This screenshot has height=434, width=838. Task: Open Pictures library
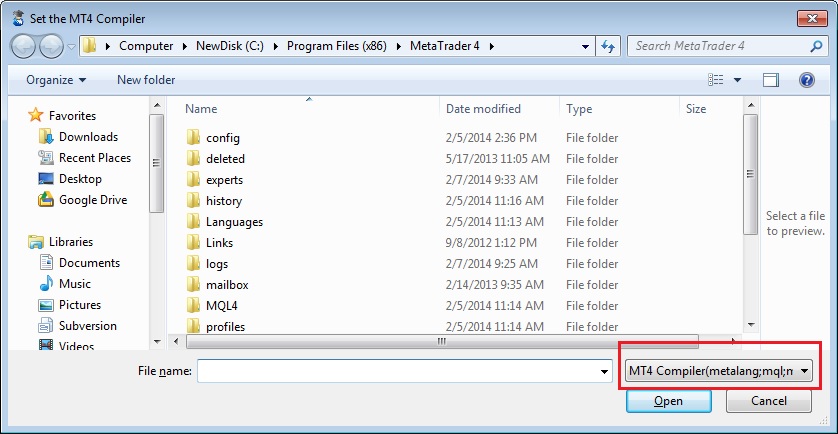tap(80, 305)
